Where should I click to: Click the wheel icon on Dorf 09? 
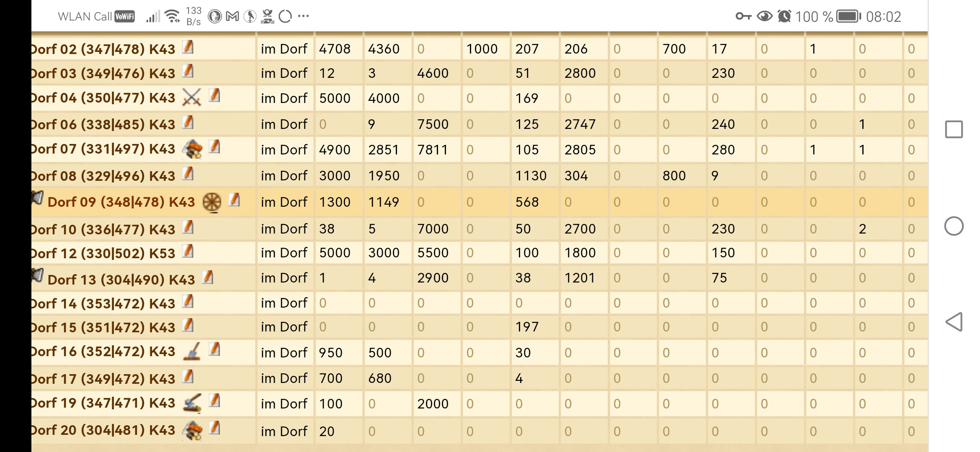coord(212,203)
